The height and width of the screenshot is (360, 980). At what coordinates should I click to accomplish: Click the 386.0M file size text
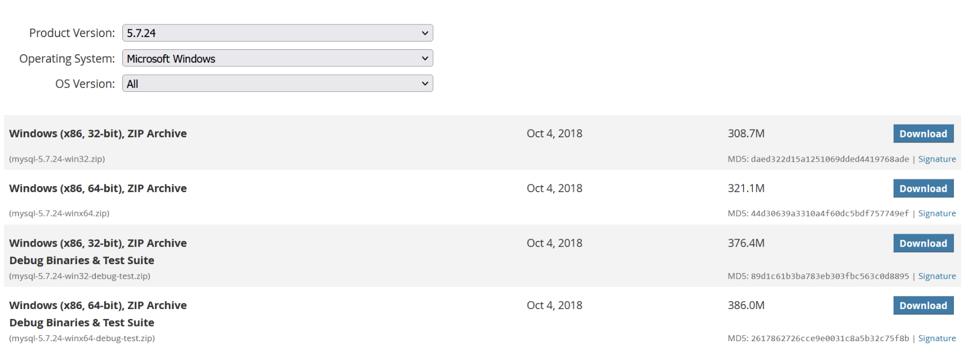[746, 306]
